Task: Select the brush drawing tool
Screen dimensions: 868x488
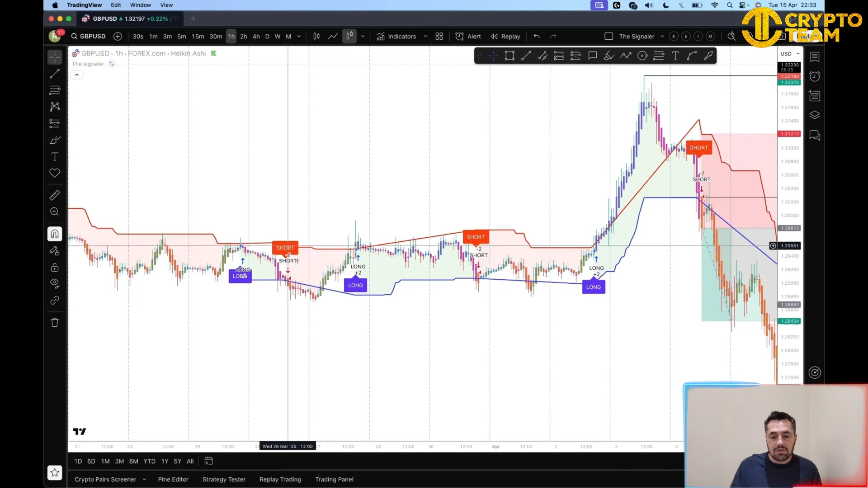Action: (55, 140)
